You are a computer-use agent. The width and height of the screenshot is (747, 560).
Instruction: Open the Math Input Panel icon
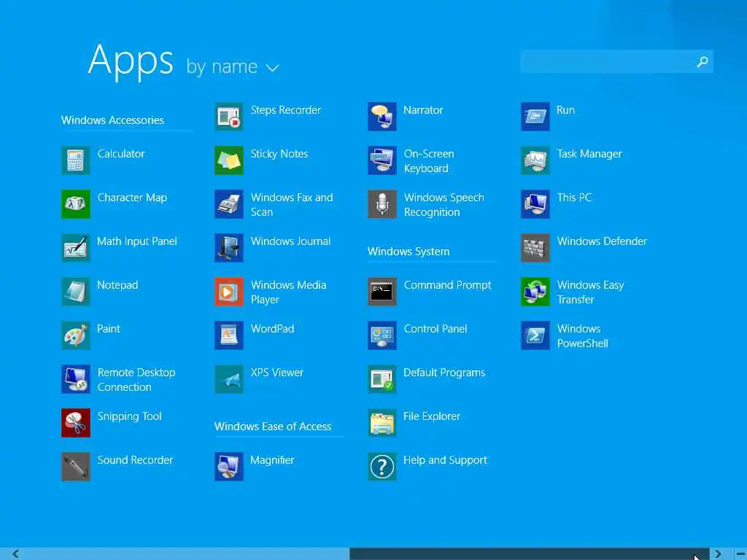click(x=76, y=248)
